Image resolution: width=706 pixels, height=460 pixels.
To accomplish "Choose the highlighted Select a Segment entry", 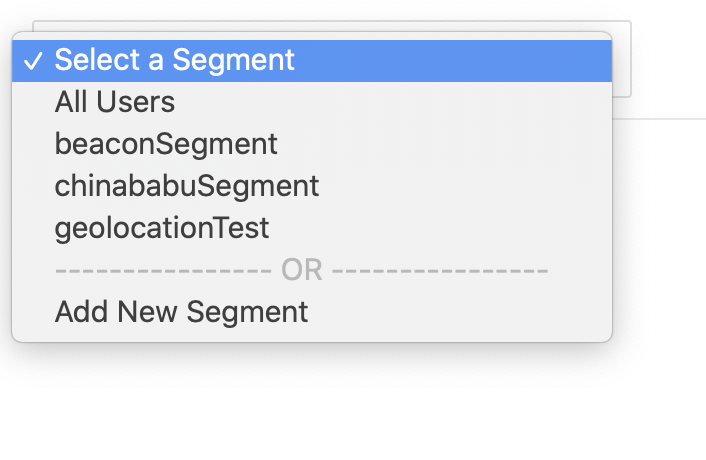I will click(x=175, y=60).
